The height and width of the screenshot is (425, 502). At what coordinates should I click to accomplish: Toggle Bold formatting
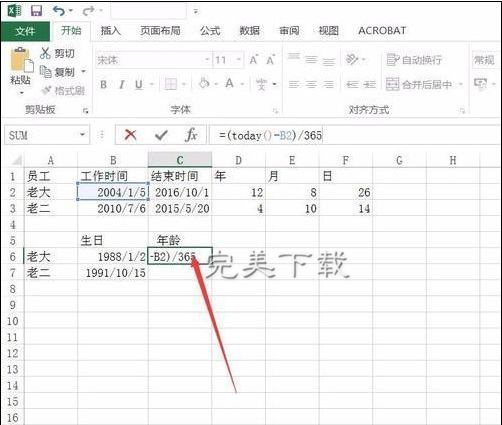pos(104,85)
